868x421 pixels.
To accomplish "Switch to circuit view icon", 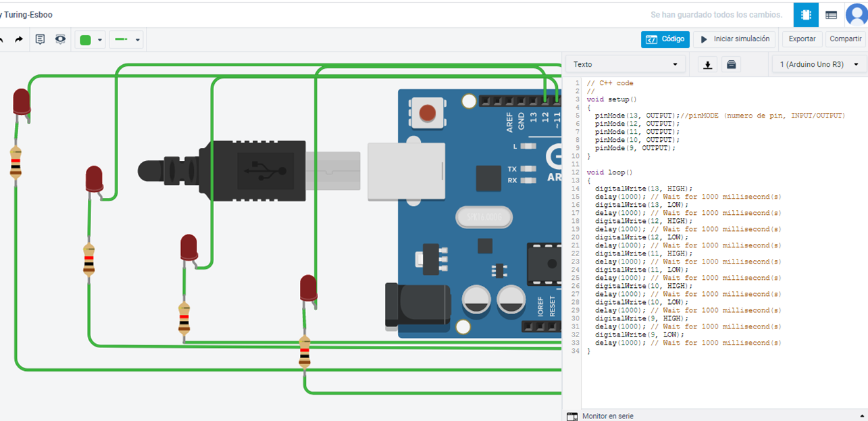I will click(806, 14).
